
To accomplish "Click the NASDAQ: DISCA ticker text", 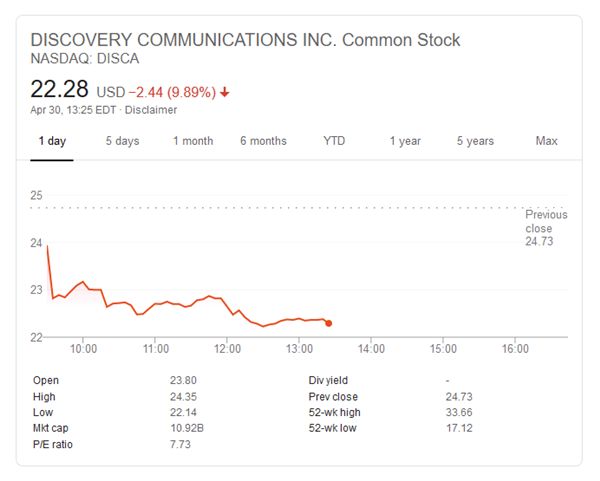I will coord(85,59).
